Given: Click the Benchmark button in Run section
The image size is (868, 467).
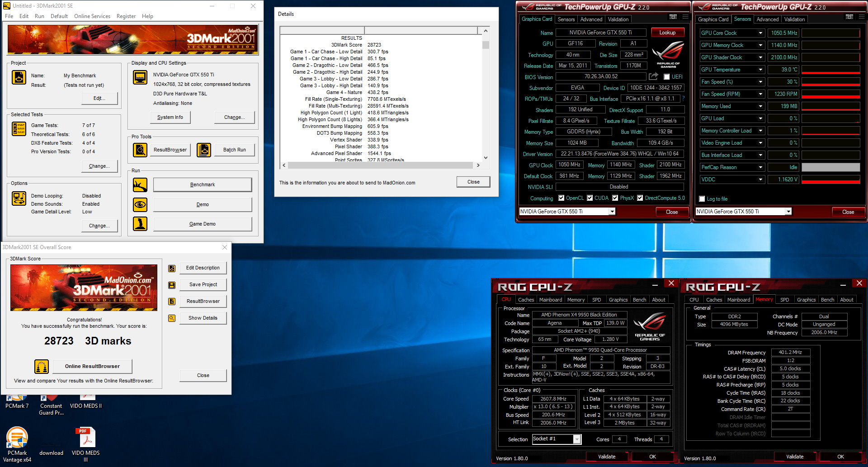Looking at the screenshot, I should pyautogui.click(x=203, y=184).
